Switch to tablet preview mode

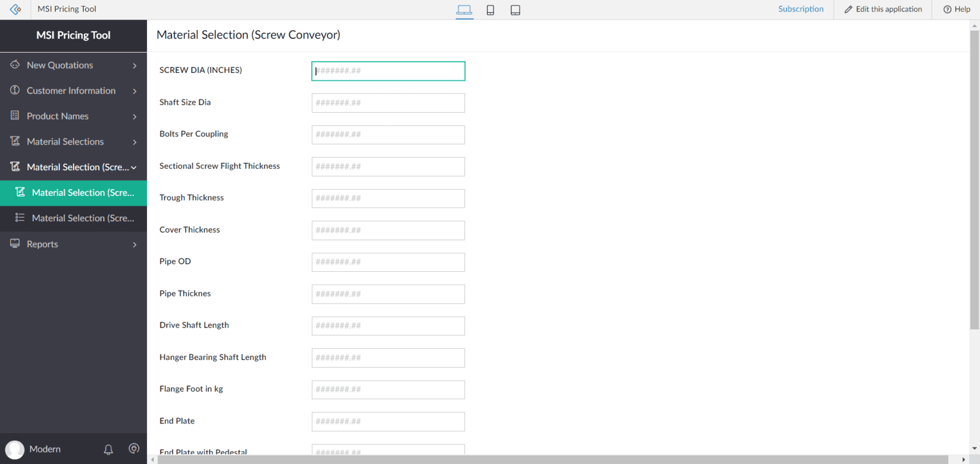pos(516,10)
